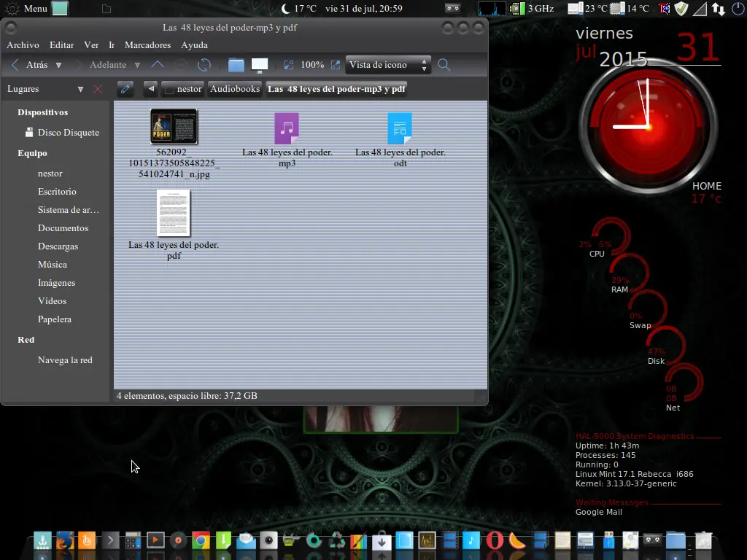Open the power icon in the panel
Image resolution: width=747 pixels, height=560 pixels.
(738, 9)
